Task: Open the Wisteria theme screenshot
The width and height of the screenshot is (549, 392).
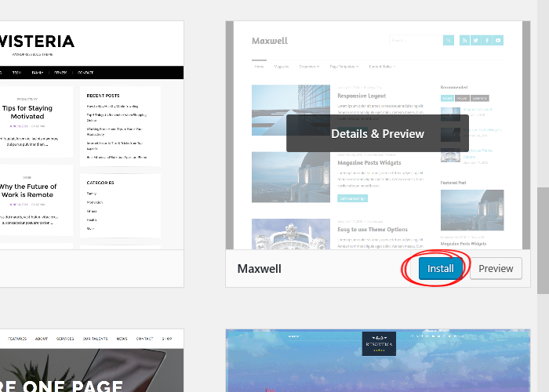Action: [x=92, y=135]
